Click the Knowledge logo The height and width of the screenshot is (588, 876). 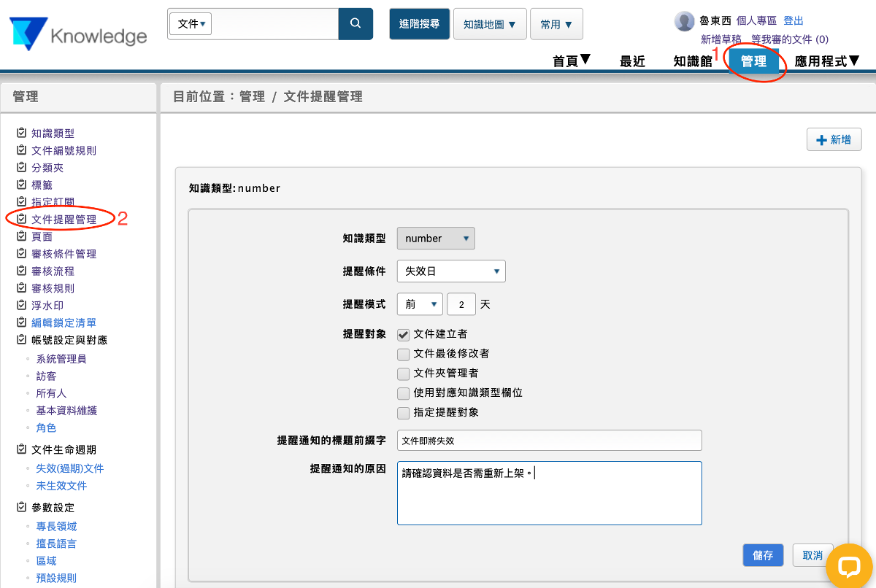tap(78, 34)
